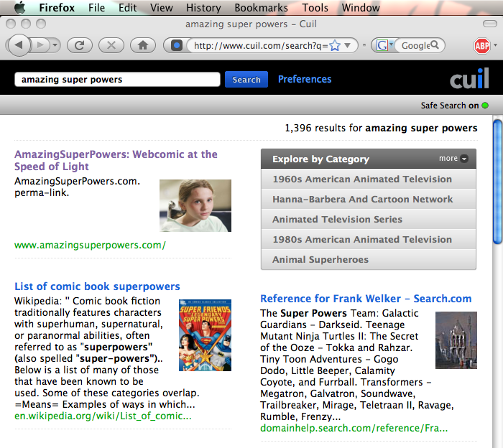Image resolution: width=503 pixels, height=448 pixels.
Task: Open the address bar history dropdown
Action: 347,45
